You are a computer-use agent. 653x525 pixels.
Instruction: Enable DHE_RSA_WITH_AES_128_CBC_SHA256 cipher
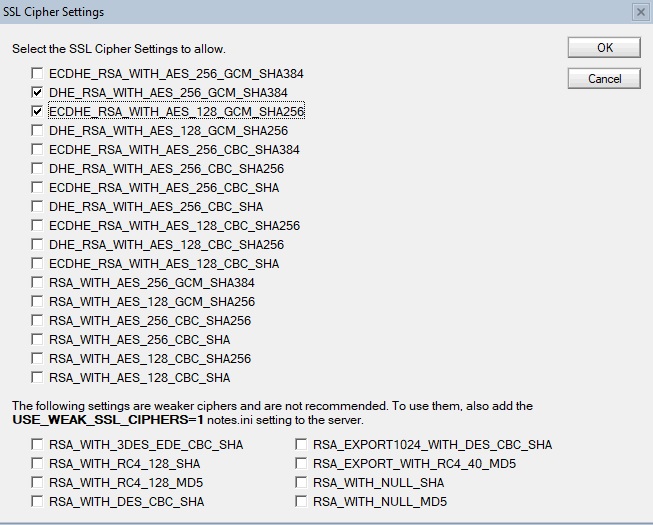pos(37,244)
